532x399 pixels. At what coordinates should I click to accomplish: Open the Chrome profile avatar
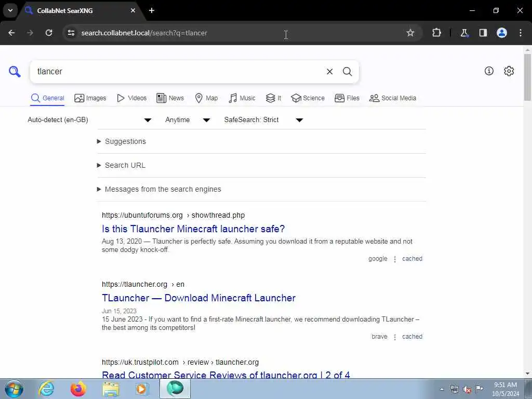(502, 33)
